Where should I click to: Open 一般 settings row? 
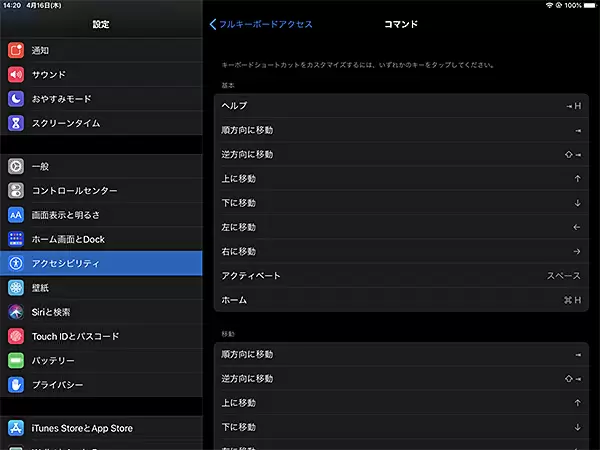point(101,166)
